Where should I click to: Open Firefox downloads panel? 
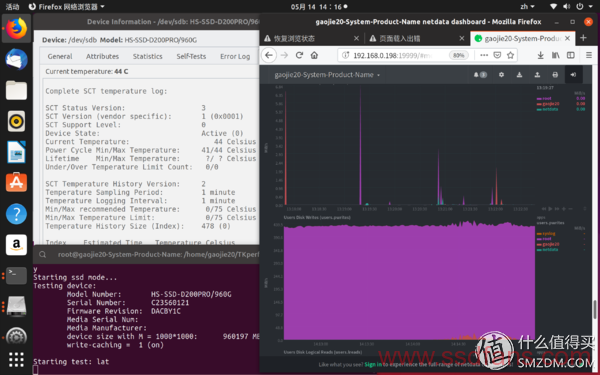coord(540,55)
